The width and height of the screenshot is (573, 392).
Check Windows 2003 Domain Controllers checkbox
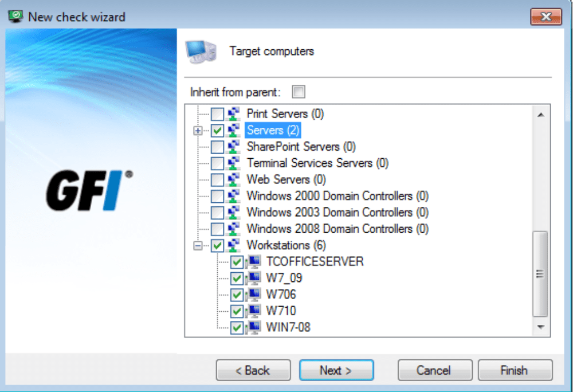coord(217,213)
